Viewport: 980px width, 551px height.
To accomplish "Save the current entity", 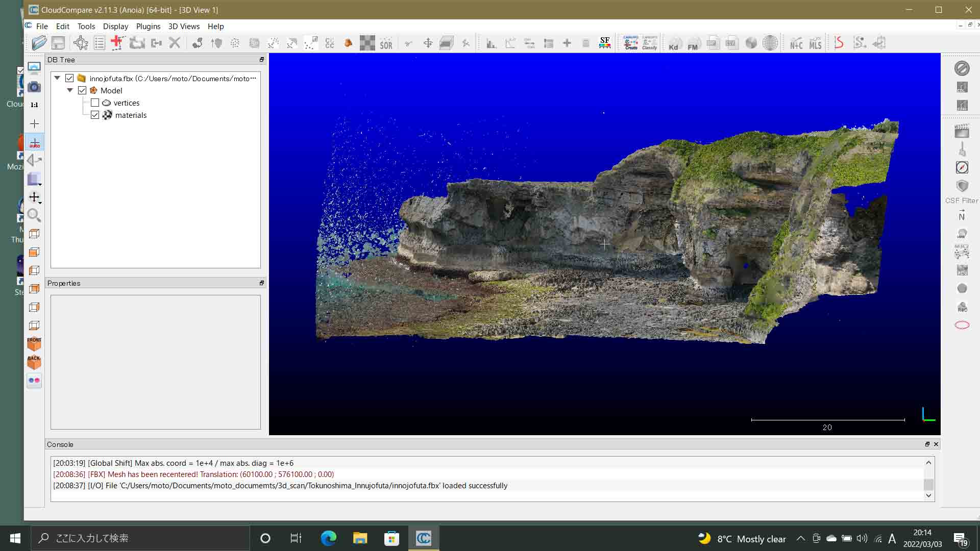I will coord(57,43).
